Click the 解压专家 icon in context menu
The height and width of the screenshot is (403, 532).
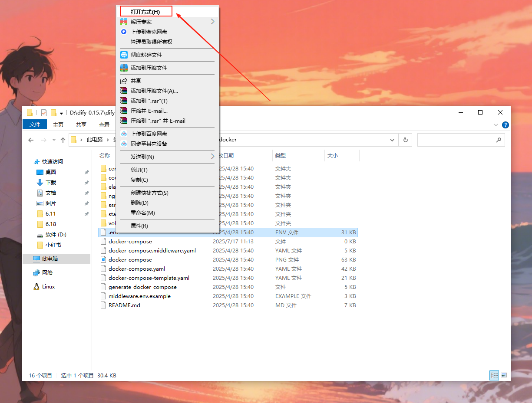coord(124,22)
